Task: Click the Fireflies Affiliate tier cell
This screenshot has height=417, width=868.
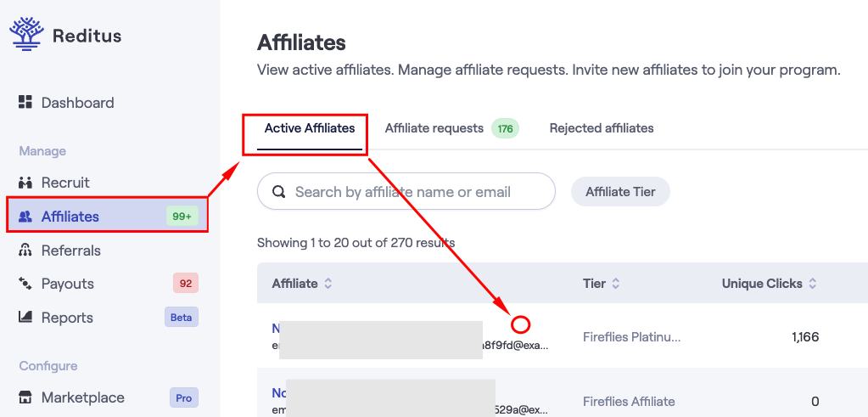Action: (x=629, y=401)
